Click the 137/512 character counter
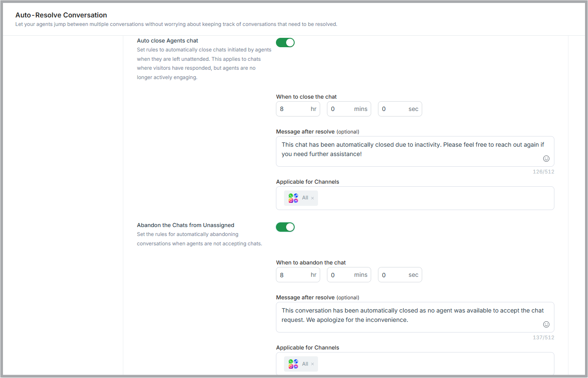The image size is (588, 378). pos(543,338)
